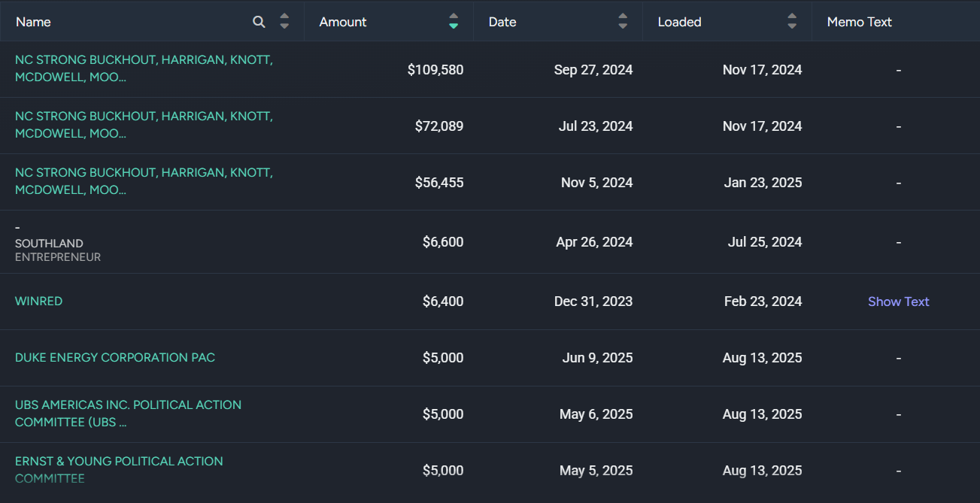The height and width of the screenshot is (503, 980).
Task: Click the Amount column header label
Action: pyautogui.click(x=343, y=22)
